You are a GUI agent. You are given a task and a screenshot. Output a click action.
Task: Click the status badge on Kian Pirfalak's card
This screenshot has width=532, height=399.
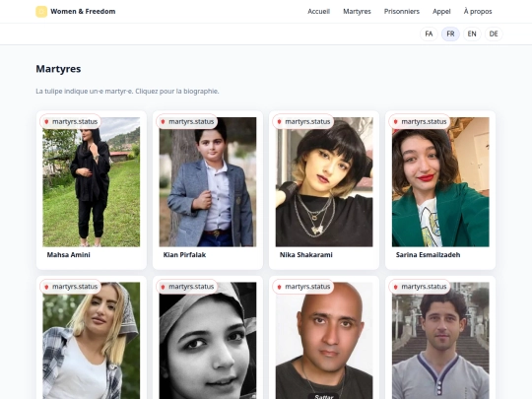pos(187,121)
